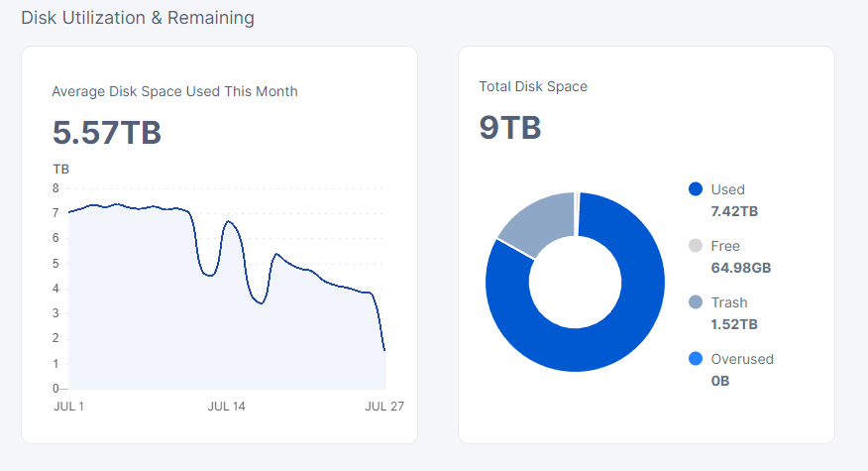
Task: Click the Disk Utilization & Remaining heading
Action: click(137, 18)
